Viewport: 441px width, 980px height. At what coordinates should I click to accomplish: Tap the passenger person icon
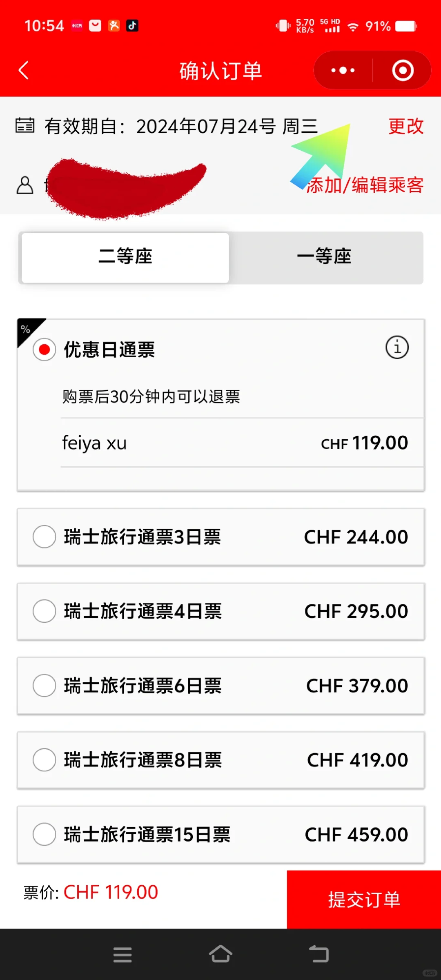[x=25, y=185]
